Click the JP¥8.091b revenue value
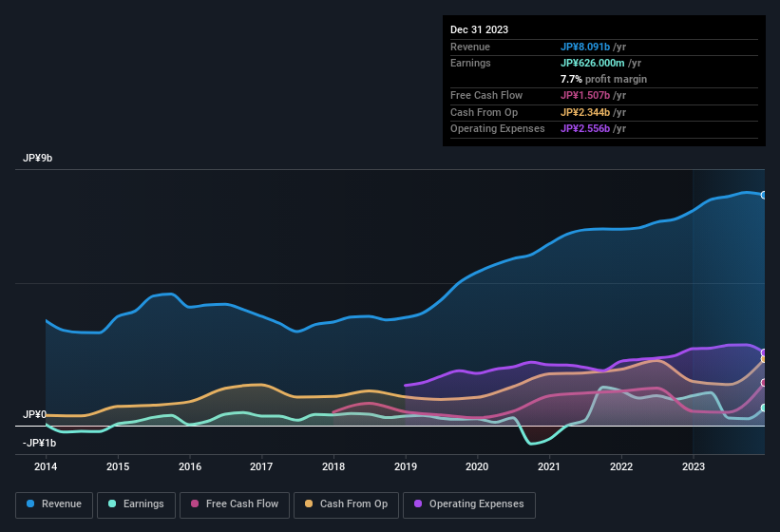Viewport: 780px width, 532px height. tap(585, 47)
